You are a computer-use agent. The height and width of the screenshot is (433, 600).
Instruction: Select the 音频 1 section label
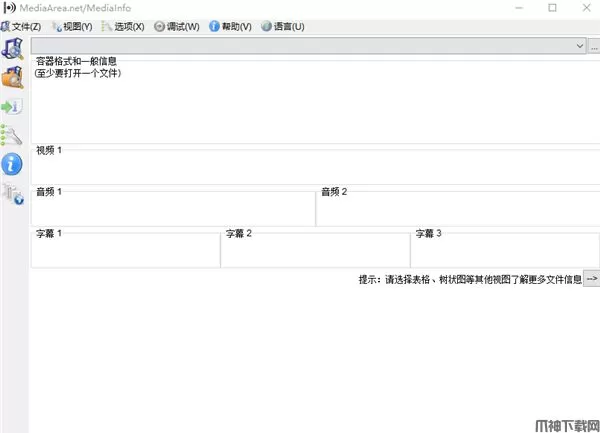[49, 192]
